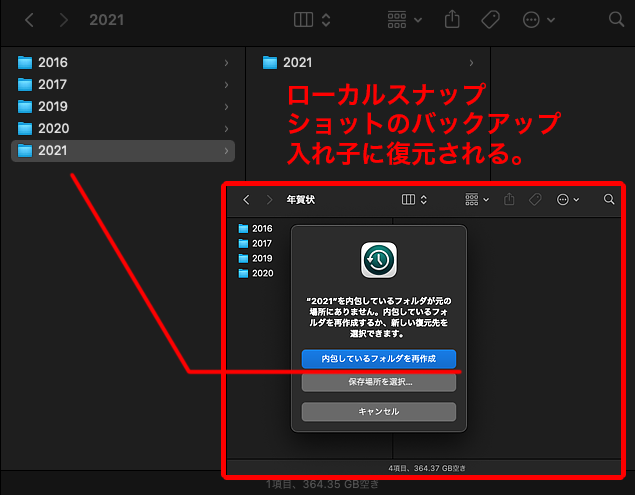Click dialog message about "2021" folder
The height and width of the screenshot is (495, 635).
click(379, 317)
